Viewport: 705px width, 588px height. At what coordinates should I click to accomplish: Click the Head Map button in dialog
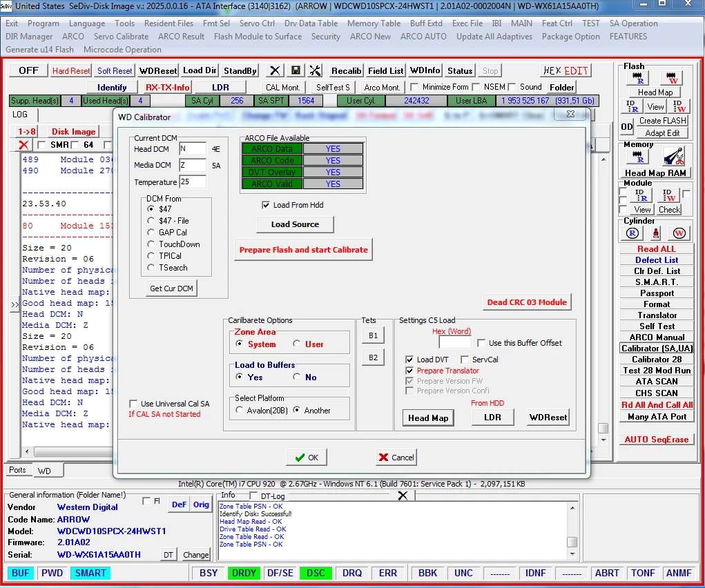point(428,418)
